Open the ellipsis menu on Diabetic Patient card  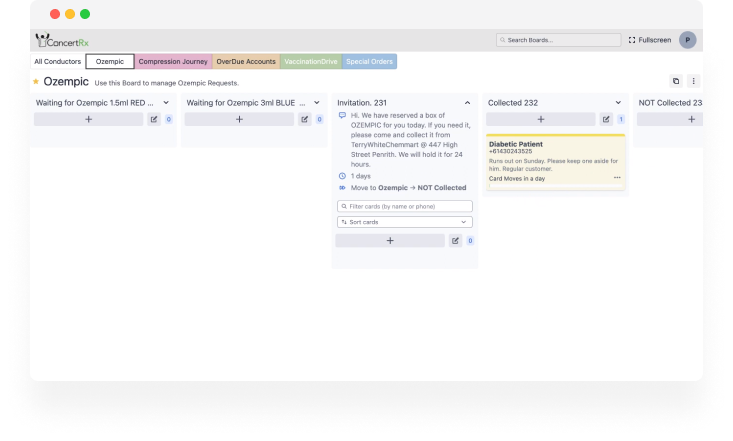617,178
